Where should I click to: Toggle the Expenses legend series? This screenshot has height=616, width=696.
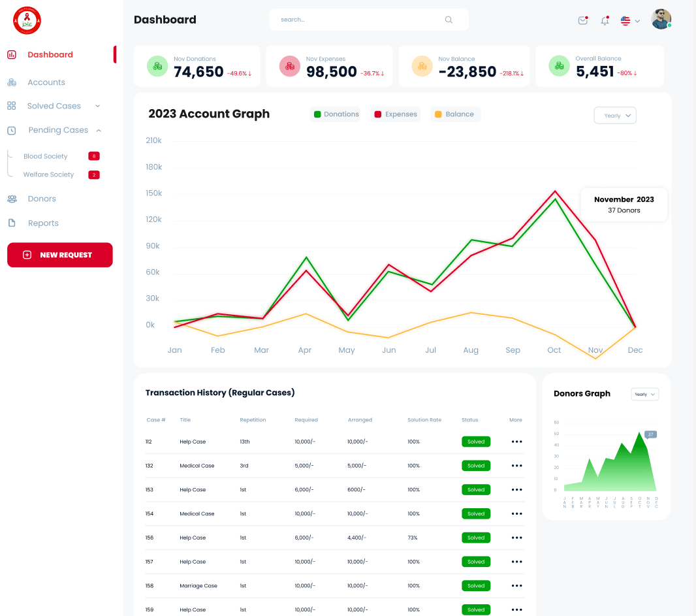tap(396, 114)
